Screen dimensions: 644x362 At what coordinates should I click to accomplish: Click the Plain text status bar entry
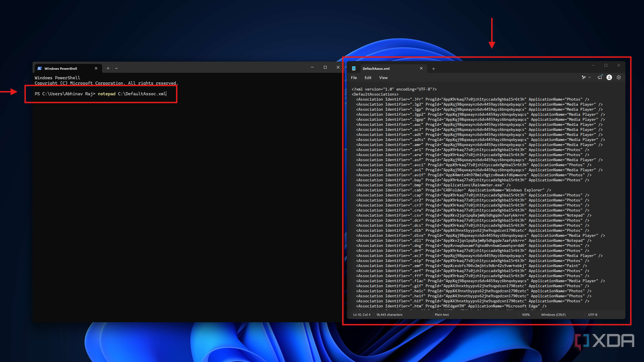(442, 315)
